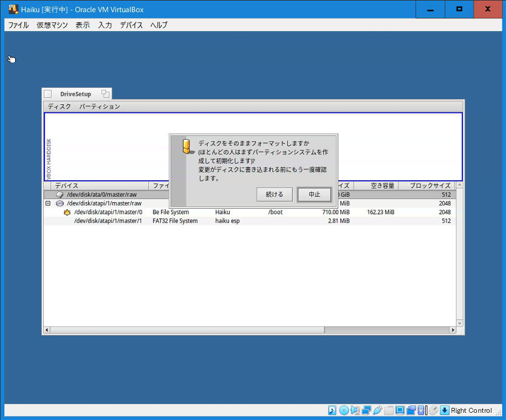Click haiku esp volume name

[x=228, y=221]
